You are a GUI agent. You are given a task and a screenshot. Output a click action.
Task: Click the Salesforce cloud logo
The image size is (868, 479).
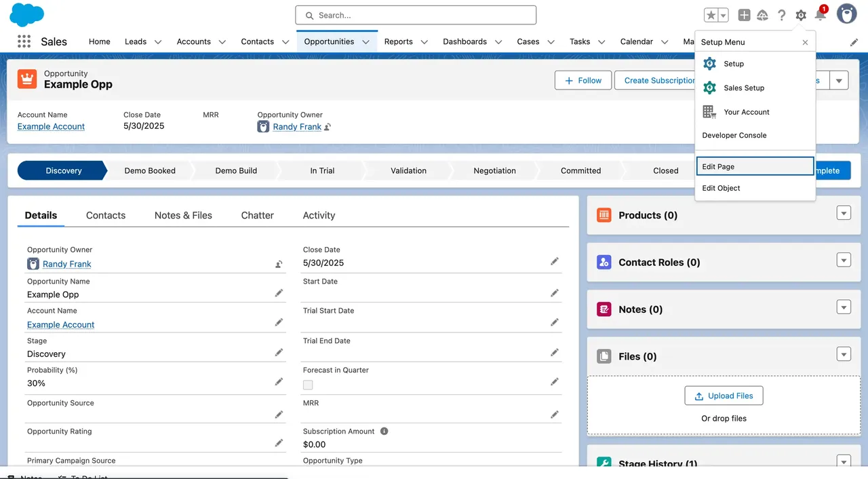(x=27, y=14)
